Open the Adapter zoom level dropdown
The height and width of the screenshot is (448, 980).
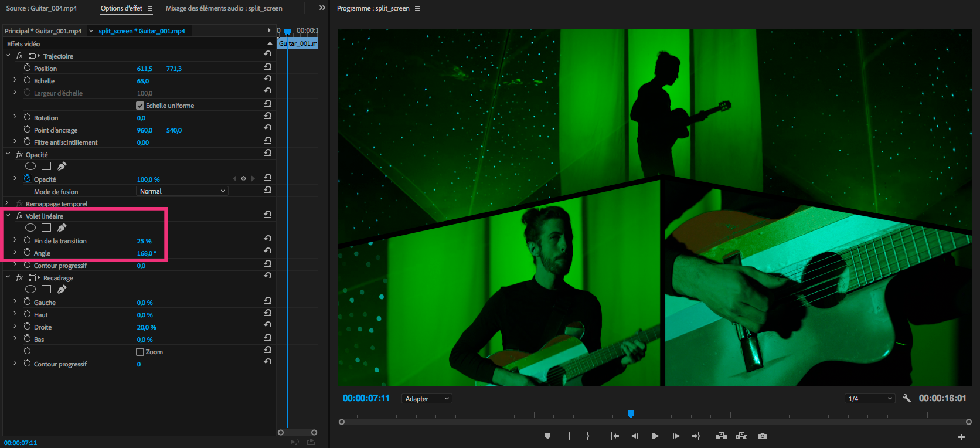click(427, 399)
